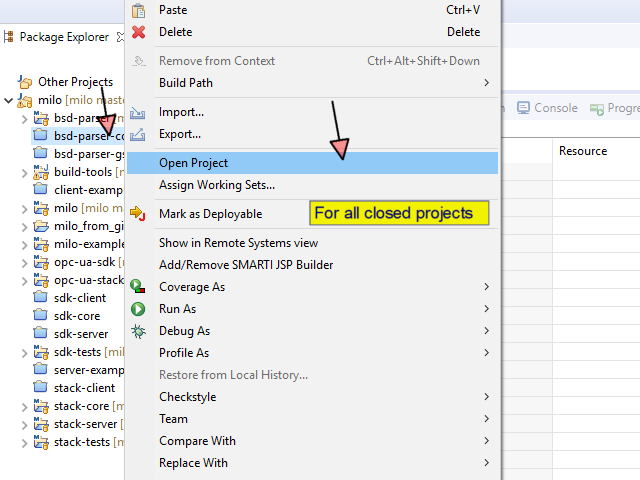Expand the stack-server project node
This screenshot has width=640, height=480.
click(x=24, y=425)
